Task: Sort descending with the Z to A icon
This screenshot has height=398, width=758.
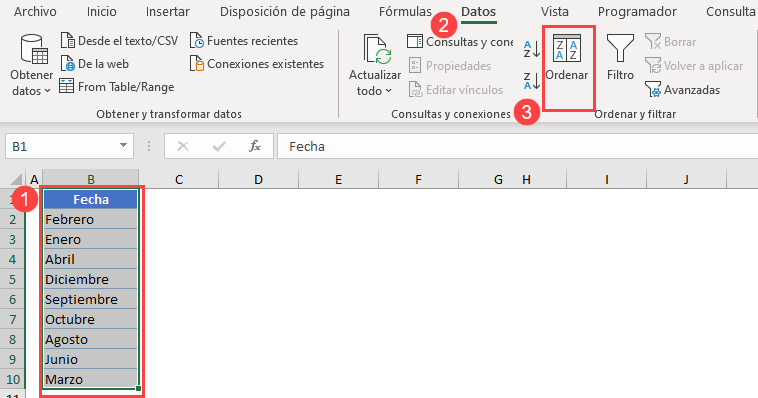Action: click(x=532, y=81)
